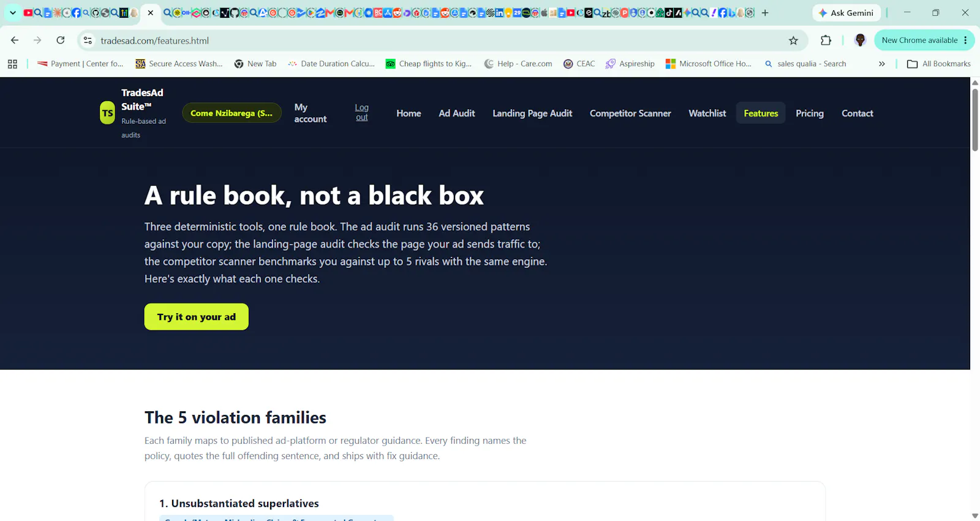The image size is (980, 521).
Task: Open the Pricing page
Action: point(810,113)
